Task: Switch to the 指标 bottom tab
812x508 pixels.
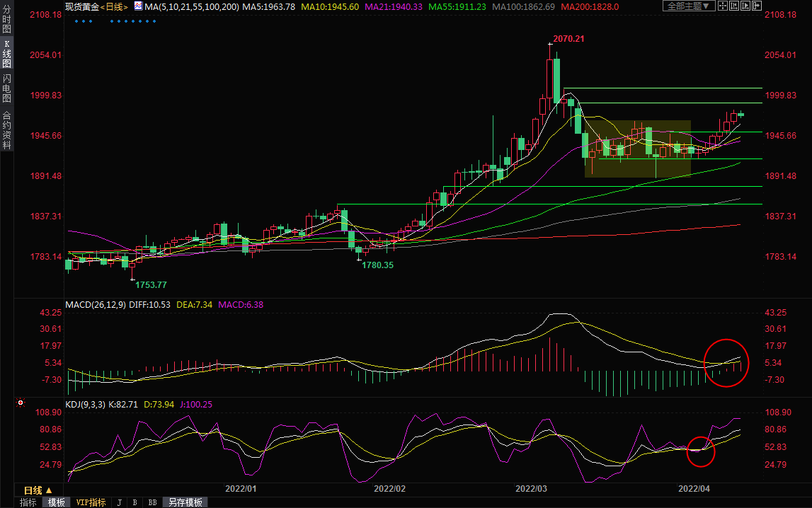Action: coord(28,502)
